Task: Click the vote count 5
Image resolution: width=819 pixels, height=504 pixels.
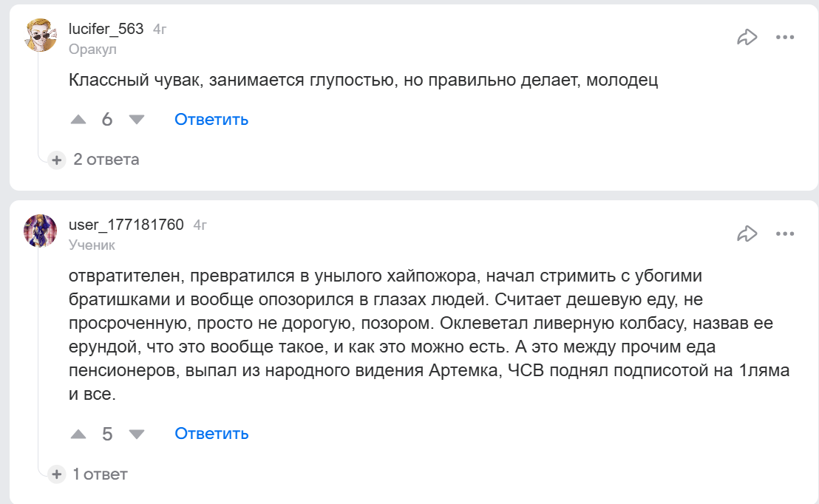Action: (x=107, y=434)
